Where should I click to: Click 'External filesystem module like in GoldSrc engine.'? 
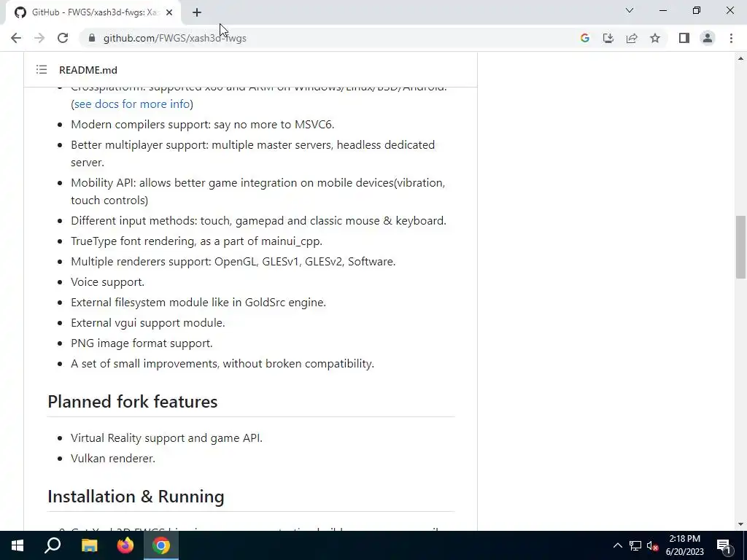pos(198,302)
